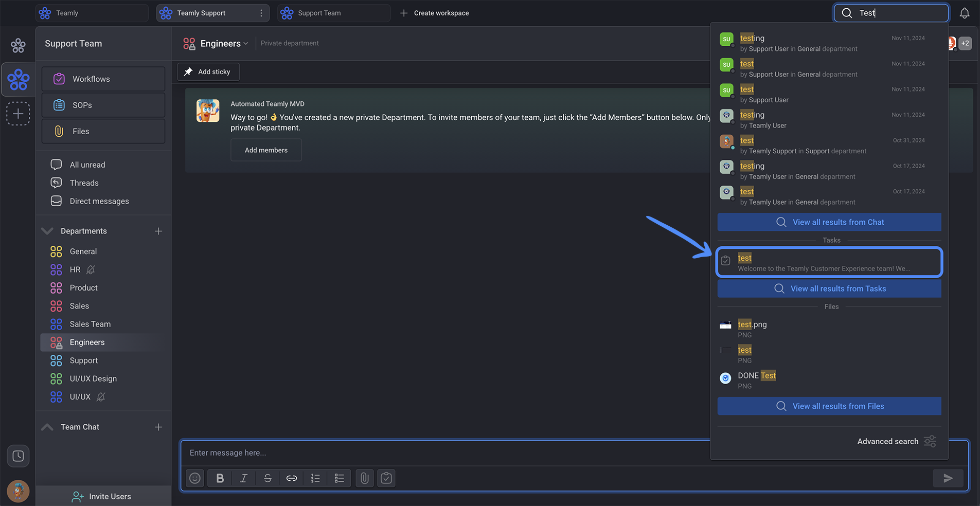Select Engineers department in sidebar
The height and width of the screenshot is (506, 980).
[x=103, y=342]
